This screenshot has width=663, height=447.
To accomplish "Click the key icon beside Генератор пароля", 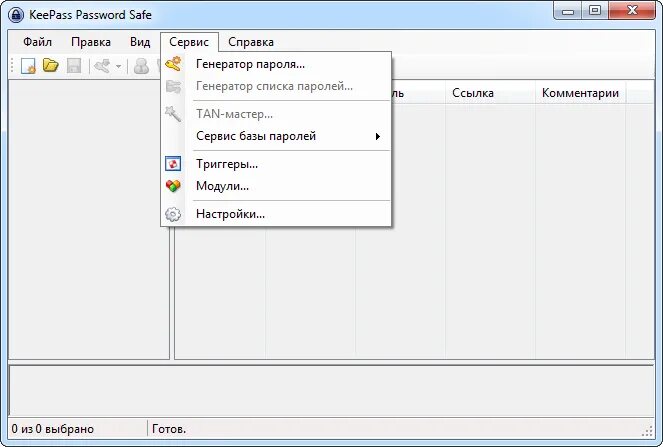I will (x=173, y=64).
